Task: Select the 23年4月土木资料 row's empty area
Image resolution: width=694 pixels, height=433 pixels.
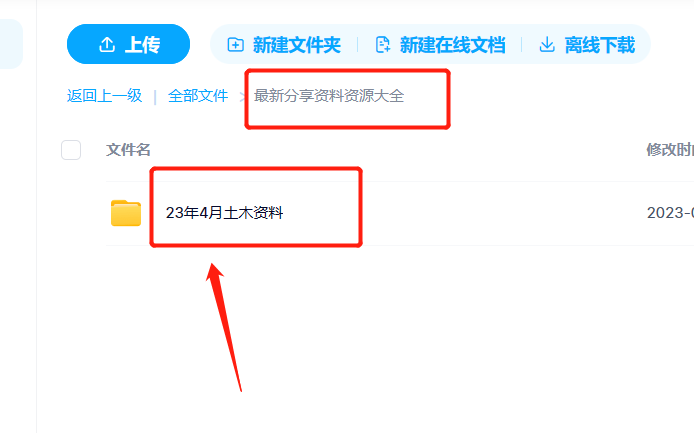Action: point(465,213)
